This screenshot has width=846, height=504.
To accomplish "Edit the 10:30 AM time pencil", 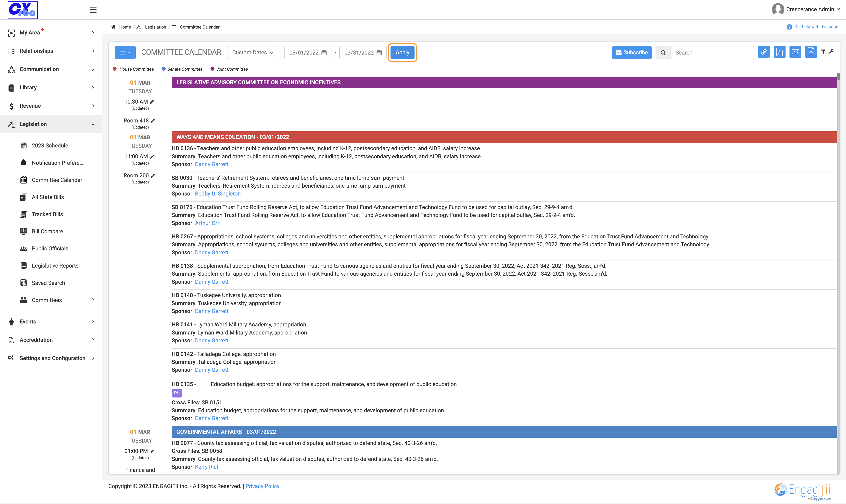I will pyautogui.click(x=152, y=102).
